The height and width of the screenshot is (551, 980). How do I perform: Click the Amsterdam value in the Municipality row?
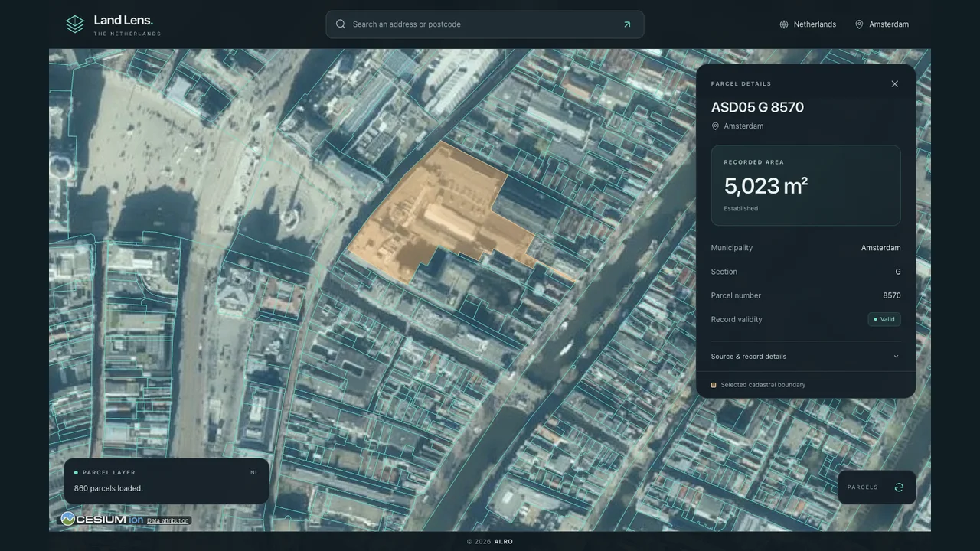tap(880, 248)
